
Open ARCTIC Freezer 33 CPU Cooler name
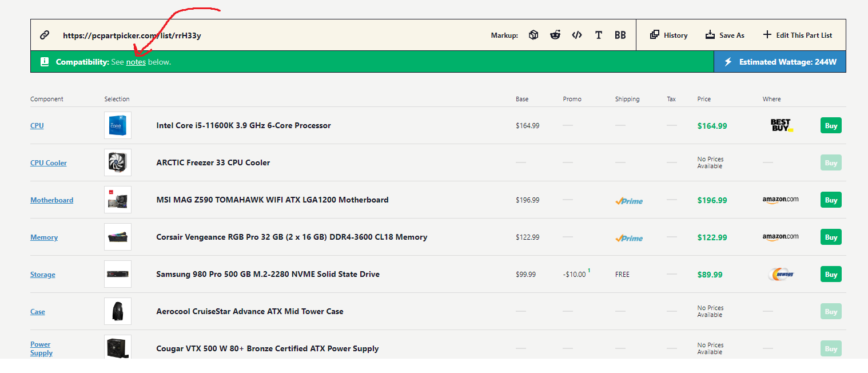pos(213,162)
